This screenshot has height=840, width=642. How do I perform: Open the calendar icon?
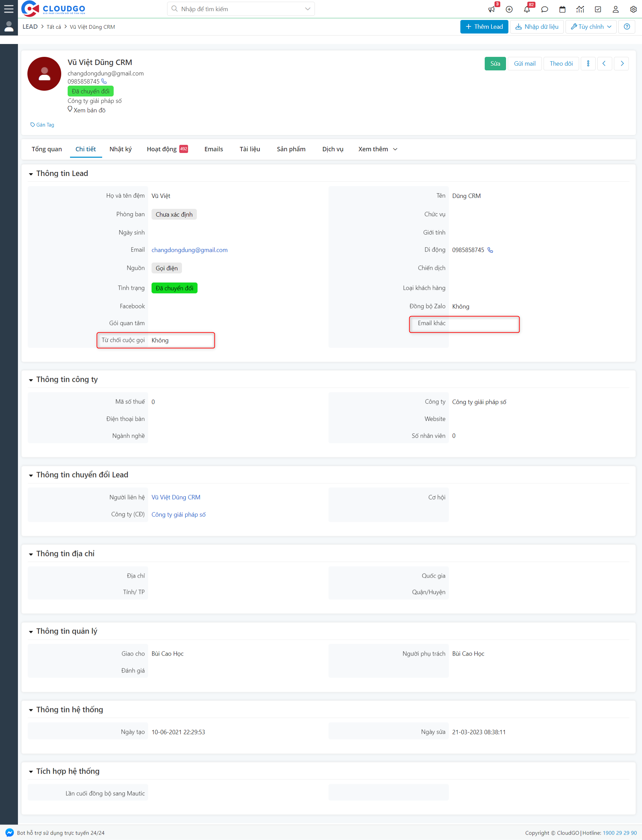(x=562, y=9)
